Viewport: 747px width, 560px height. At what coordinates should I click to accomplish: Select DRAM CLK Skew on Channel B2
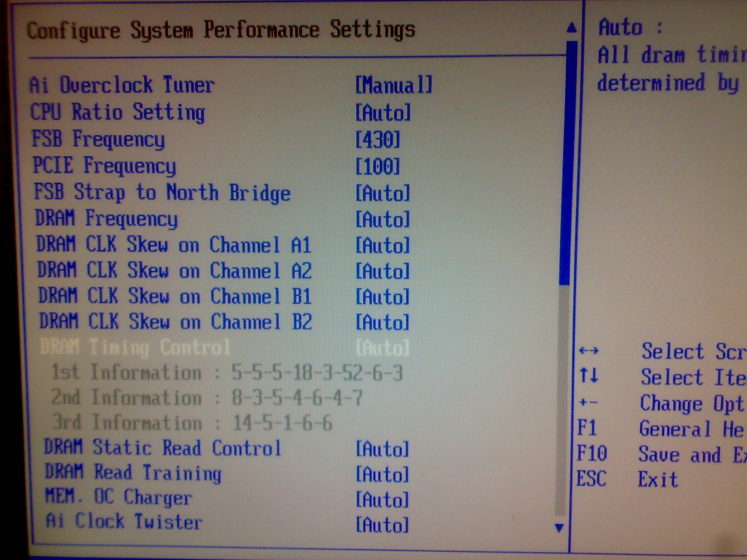pyautogui.click(x=175, y=322)
